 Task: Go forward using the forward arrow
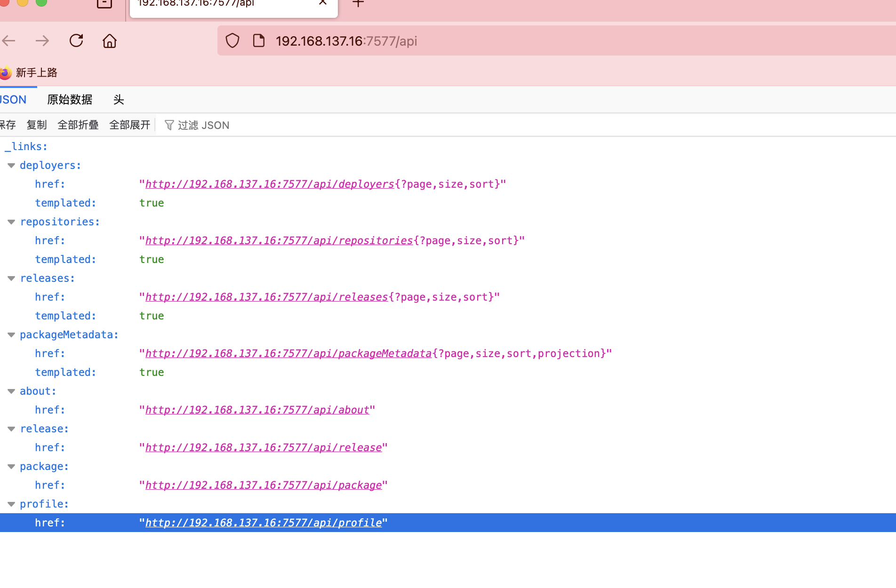coord(42,41)
